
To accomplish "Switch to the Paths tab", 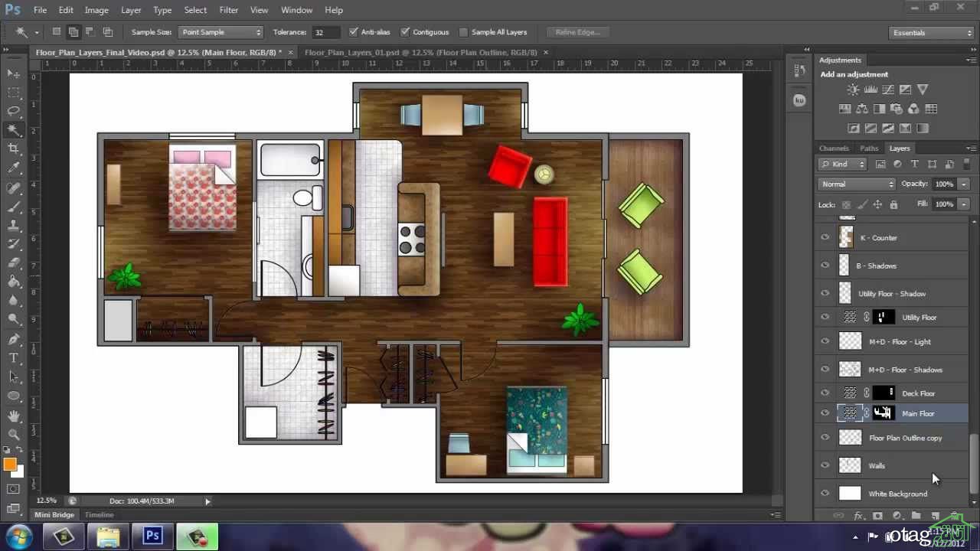I will point(869,148).
